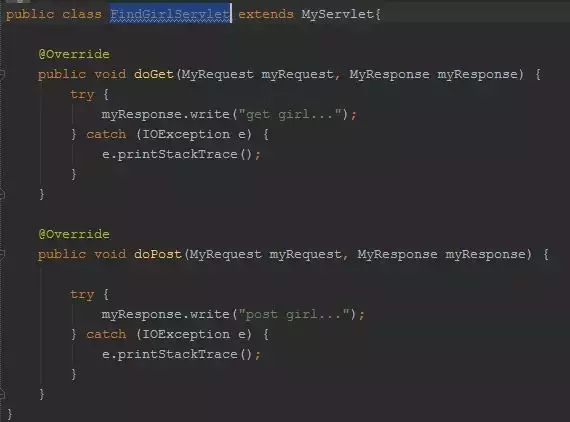
Task: Click the doGet method name
Action: (154, 74)
